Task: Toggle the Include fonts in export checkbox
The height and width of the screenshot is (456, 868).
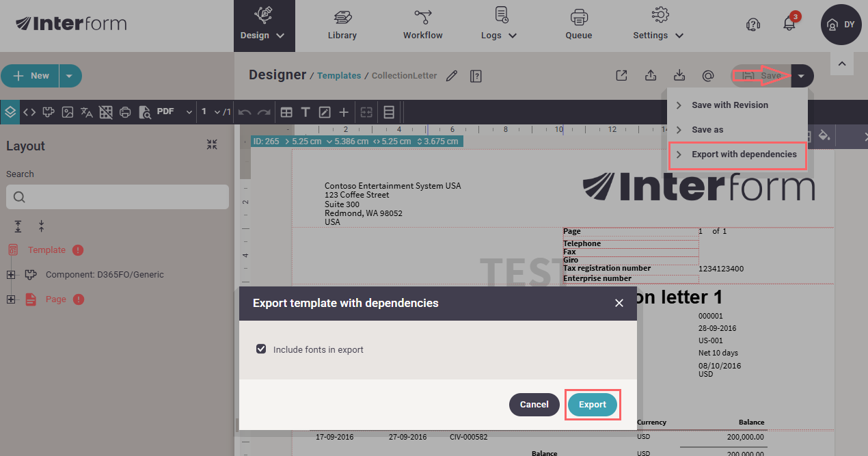Action: (x=261, y=349)
